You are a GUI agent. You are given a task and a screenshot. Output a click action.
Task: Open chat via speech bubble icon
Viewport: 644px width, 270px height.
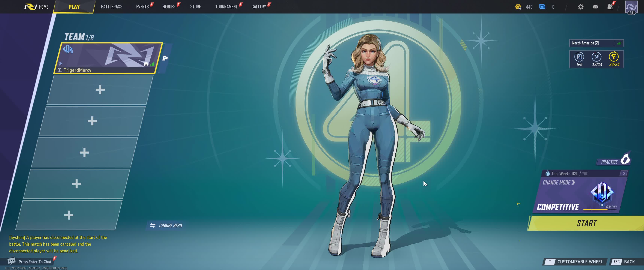(x=11, y=261)
